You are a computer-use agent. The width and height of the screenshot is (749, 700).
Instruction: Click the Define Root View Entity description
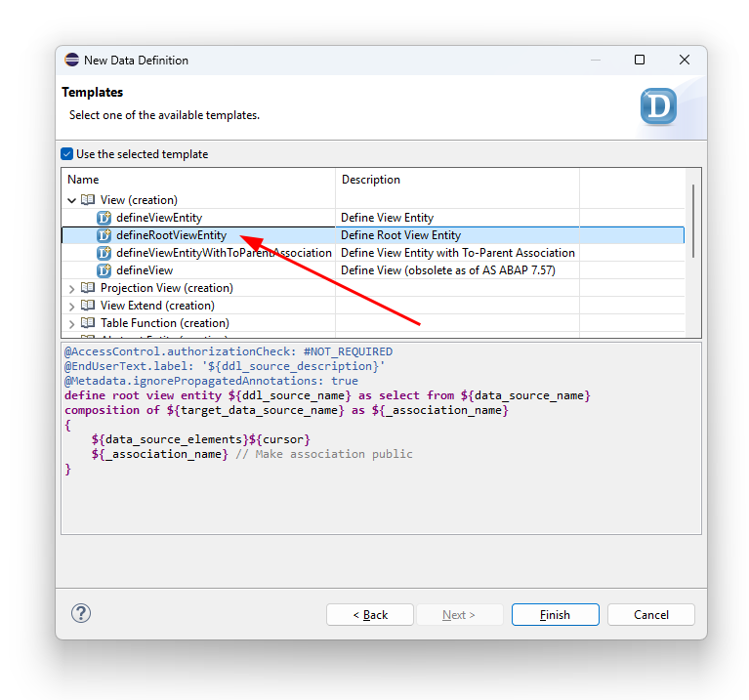[x=400, y=235]
